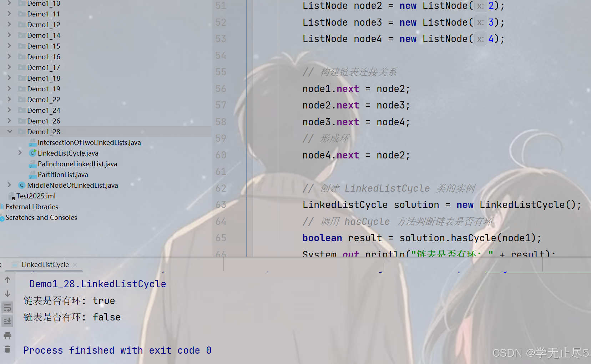The height and width of the screenshot is (364, 591).
Task: Click 'Process finished with exit code 0'
Action: pyautogui.click(x=117, y=350)
